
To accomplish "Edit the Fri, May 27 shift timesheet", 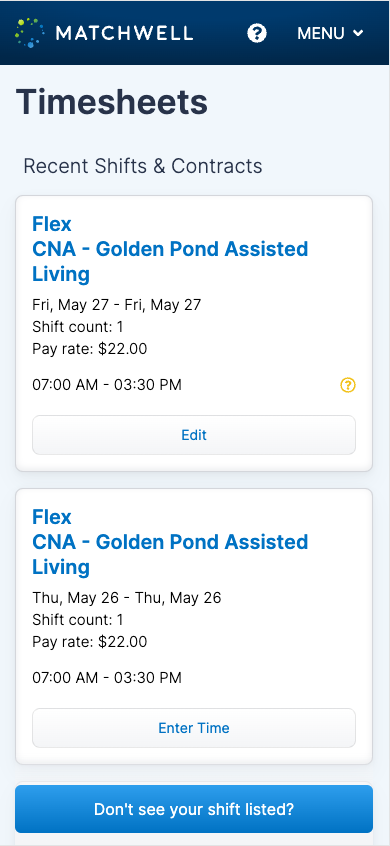I will pos(194,435).
